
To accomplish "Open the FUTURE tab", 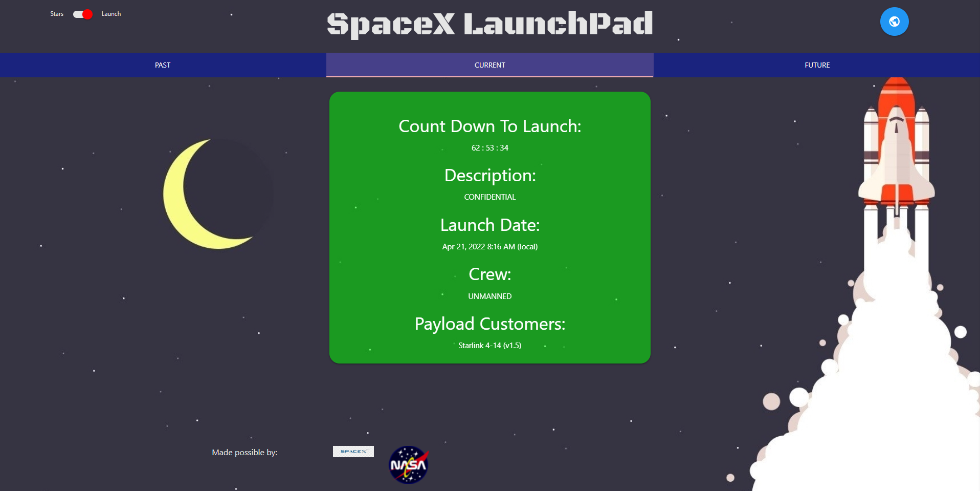I will (817, 65).
